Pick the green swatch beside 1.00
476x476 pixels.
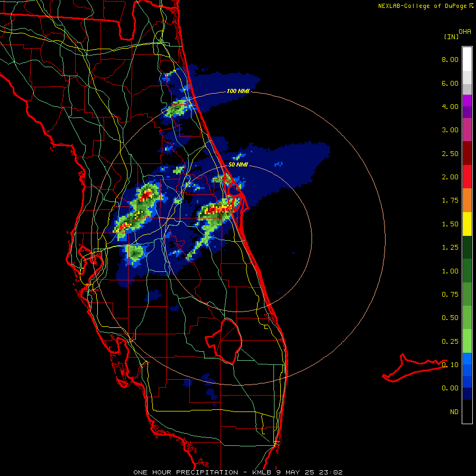click(467, 271)
